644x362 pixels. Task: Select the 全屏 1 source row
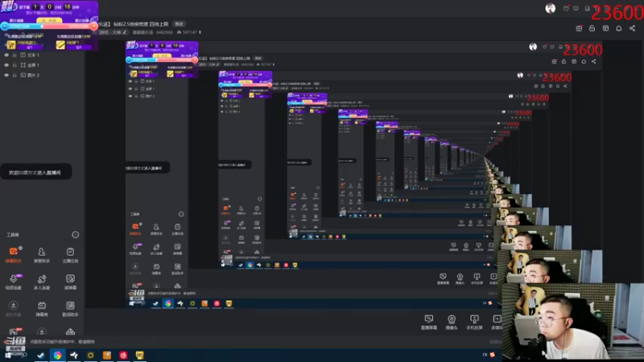click(x=43, y=65)
